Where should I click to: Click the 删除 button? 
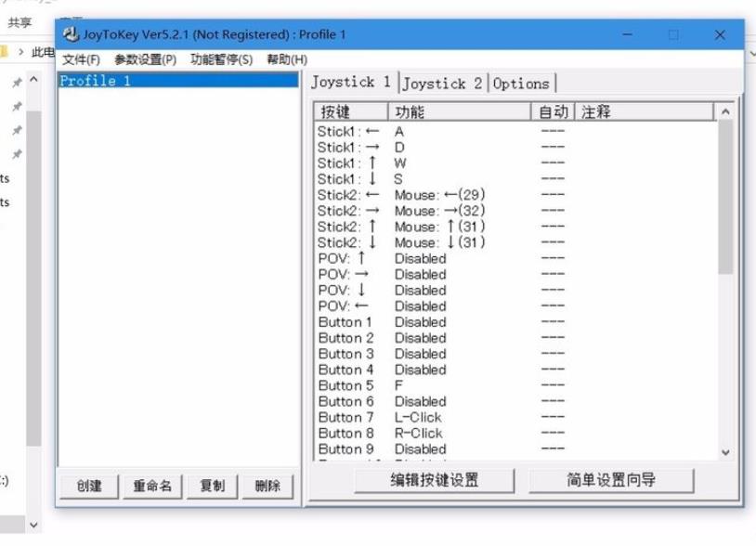[x=267, y=486]
